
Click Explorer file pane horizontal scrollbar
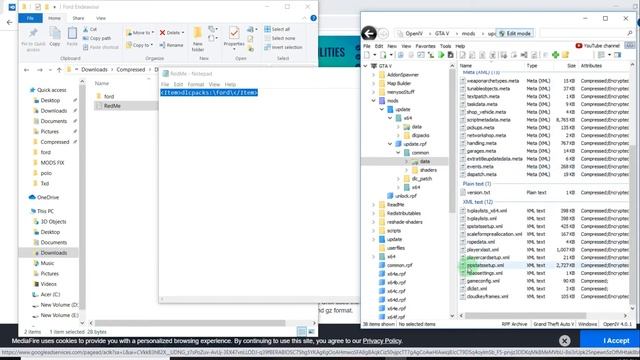click(x=190, y=323)
